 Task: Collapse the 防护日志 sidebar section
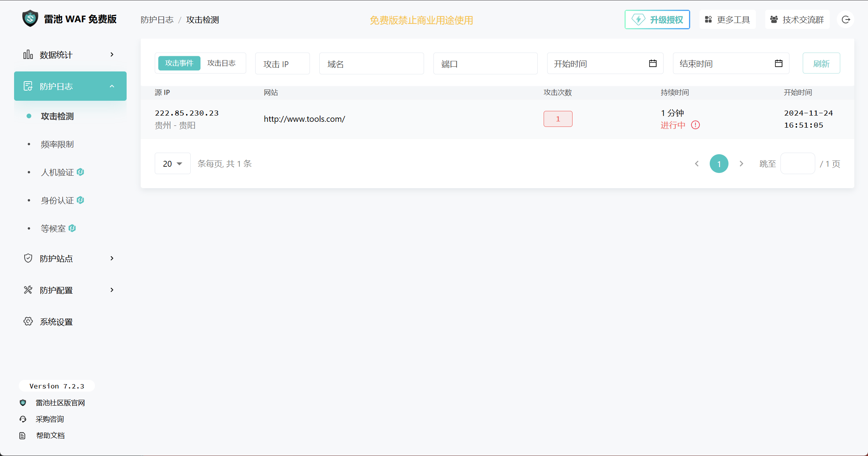(x=112, y=86)
